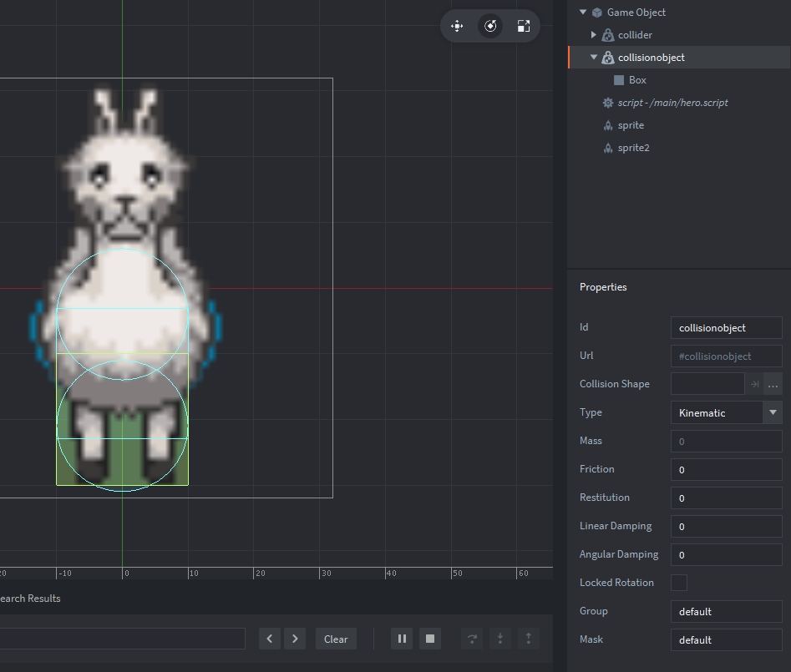Click the Restitution value field
This screenshot has width=791, height=672.
click(727, 498)
